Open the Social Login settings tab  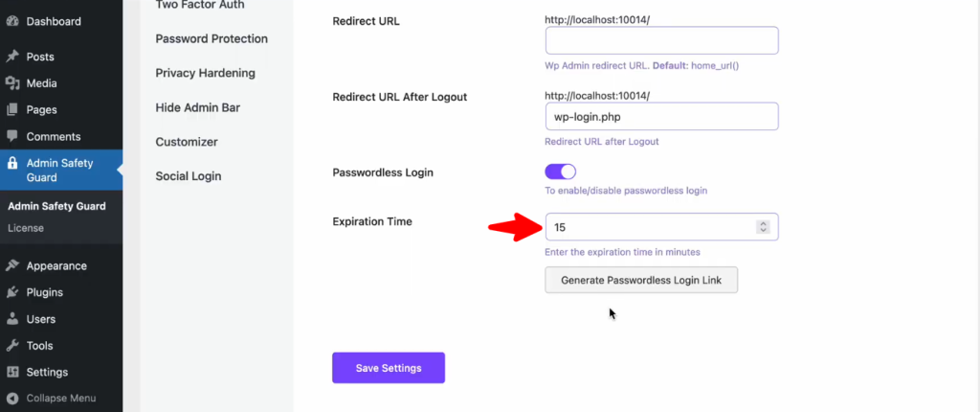click(x=188, y=176)
